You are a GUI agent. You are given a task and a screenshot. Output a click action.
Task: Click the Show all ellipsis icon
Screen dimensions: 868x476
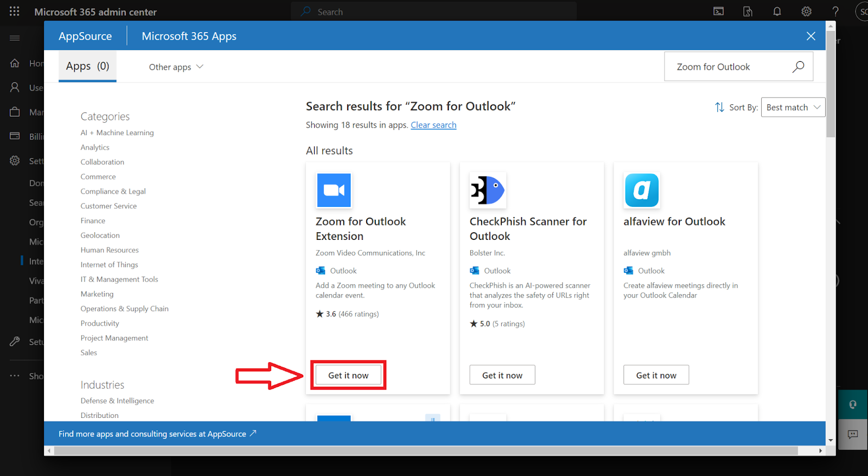click(15, 376)
